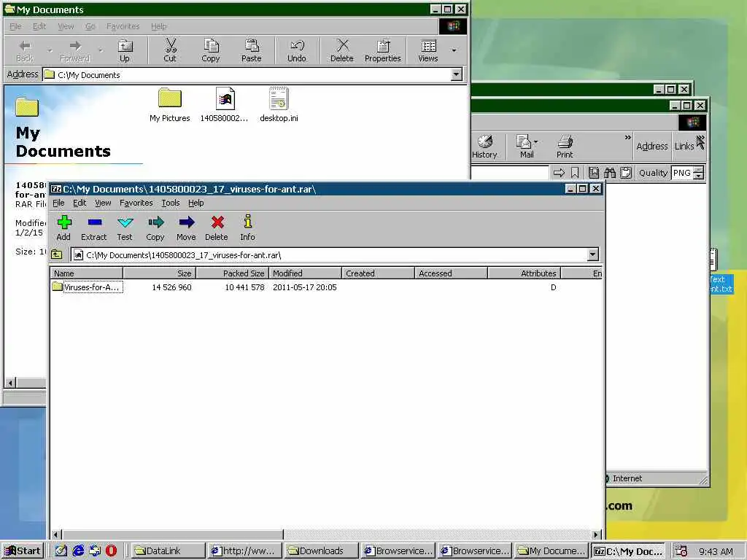This screenshot has height=560, width=747.
Task: Click the Copy arrow icon in 7-Zip toolbar
Action: coord(156,222)
